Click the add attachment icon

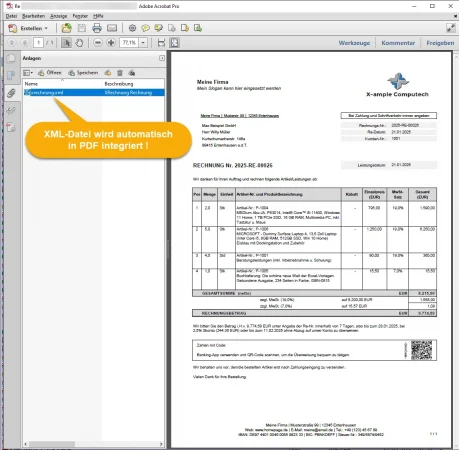tap(108, 73)
